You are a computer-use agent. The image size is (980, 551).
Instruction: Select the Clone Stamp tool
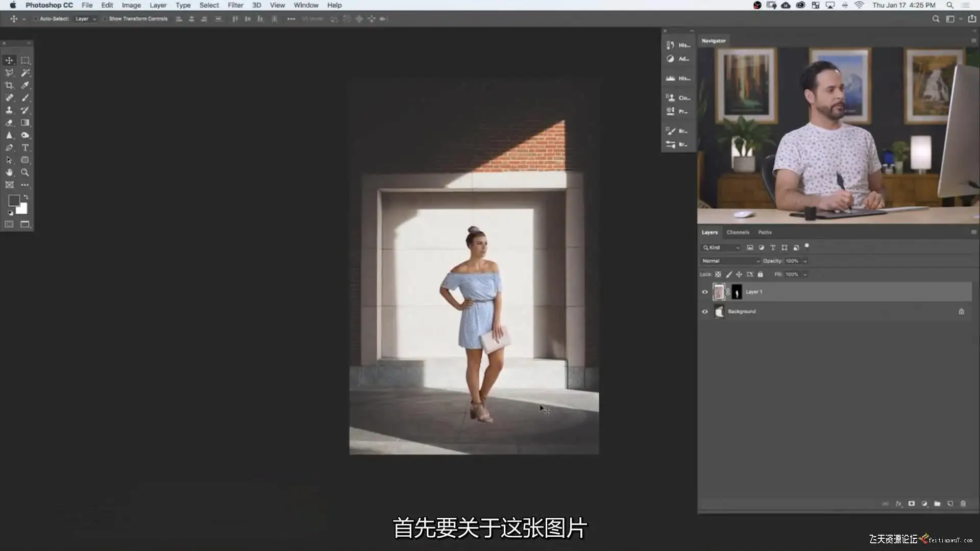point(9,110)
